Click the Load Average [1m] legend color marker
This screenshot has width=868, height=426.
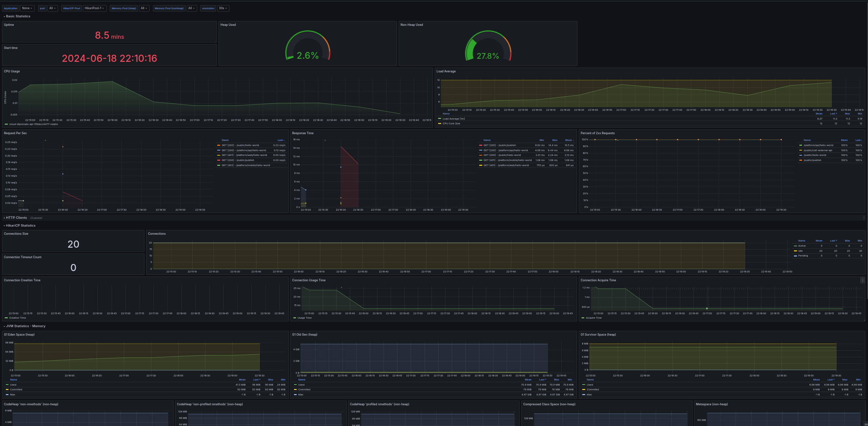click(x=439, y=119)
